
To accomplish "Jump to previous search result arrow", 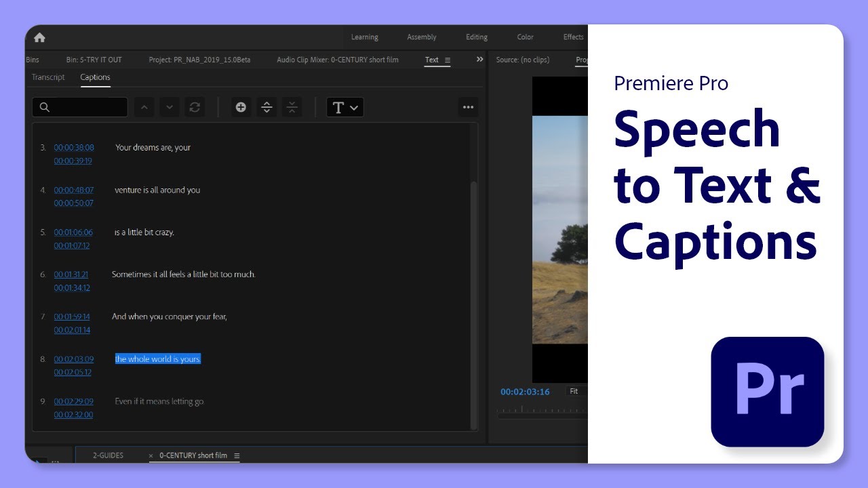I will pos(144,107).
